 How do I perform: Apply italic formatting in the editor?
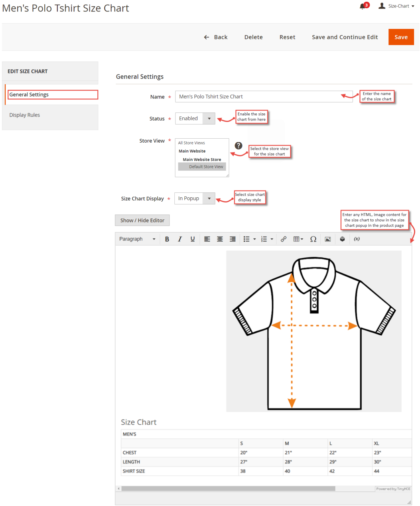click(180, 239)
